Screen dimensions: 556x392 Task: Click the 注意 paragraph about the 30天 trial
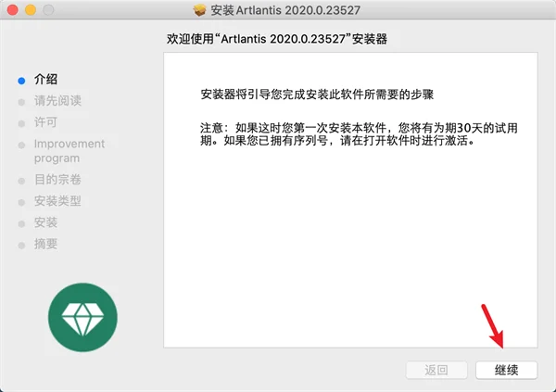click(359, 134)
